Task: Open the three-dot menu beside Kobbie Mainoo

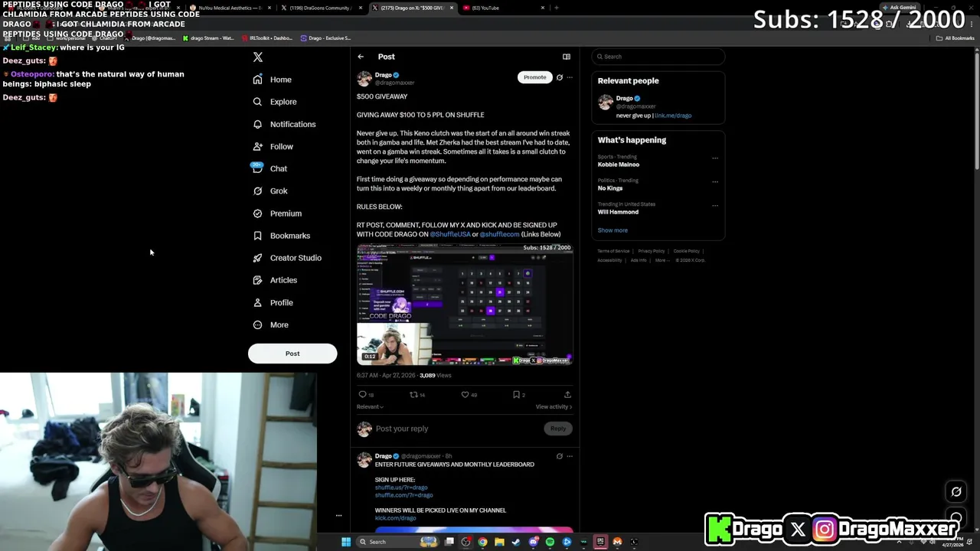Action: pos(715,158)
